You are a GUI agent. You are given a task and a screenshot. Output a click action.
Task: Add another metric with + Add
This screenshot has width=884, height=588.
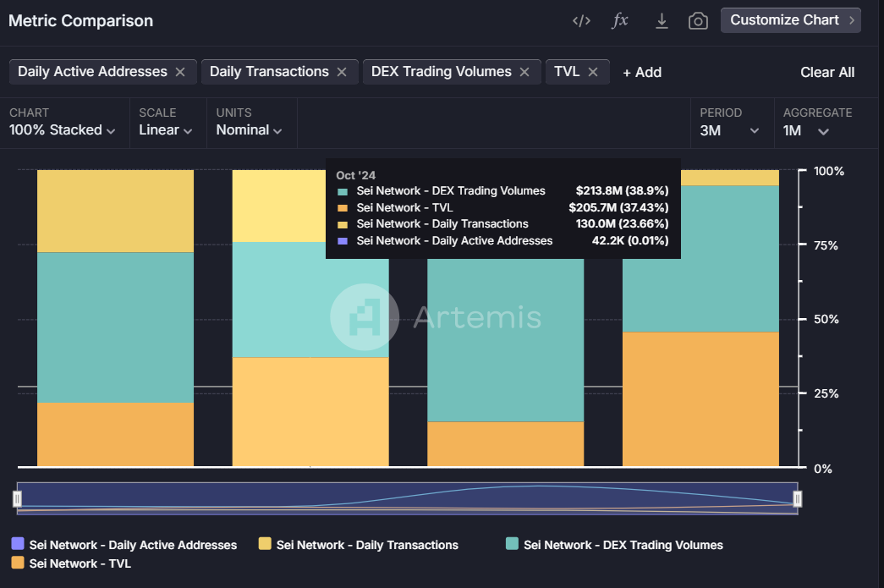pos(642,72)
